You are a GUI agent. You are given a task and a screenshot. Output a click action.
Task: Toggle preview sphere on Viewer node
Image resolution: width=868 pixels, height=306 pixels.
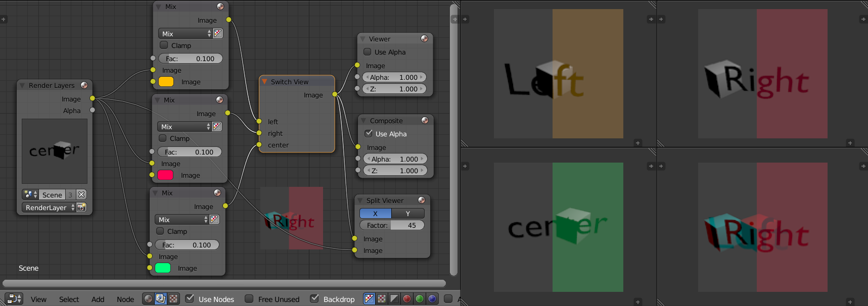[424, 39]
